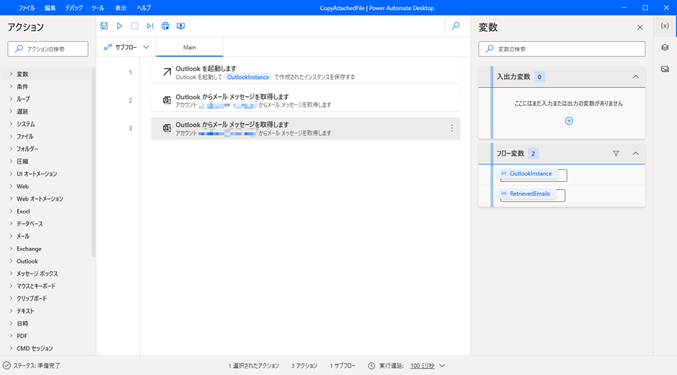Collapse the フロー変数 section
Screen dimensions: 677x375
636,153
